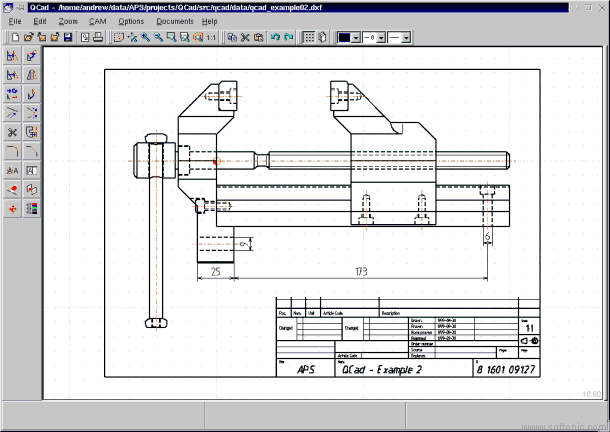This screenshot has height=432, width=610.
Task: Open the color dropdown arrow
Action: click(x=357, y=37)
